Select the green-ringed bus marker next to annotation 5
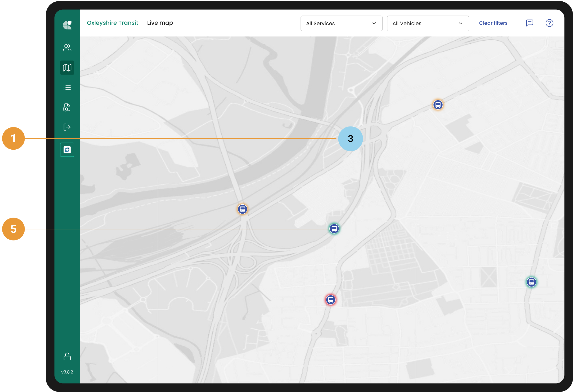Image resolution: width=573 pixels, height=392 pixels. [x=334, y=229]
